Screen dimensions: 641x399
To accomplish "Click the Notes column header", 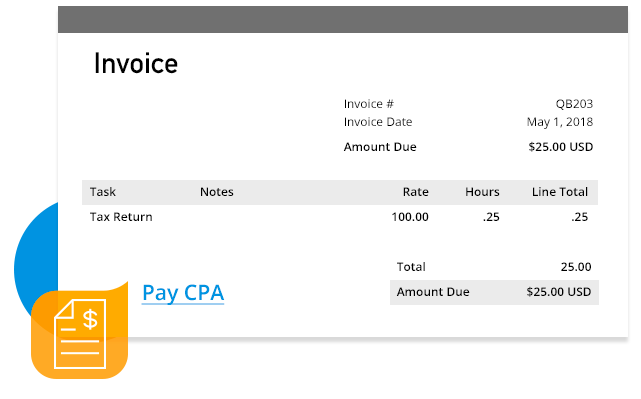I will pyautogui.click(x=217, y=192).
